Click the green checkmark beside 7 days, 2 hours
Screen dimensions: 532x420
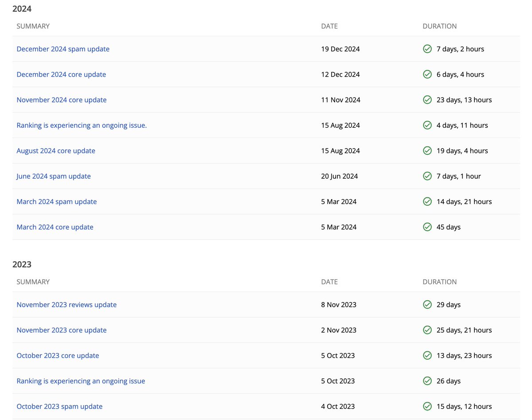click(x=427, y=49)
